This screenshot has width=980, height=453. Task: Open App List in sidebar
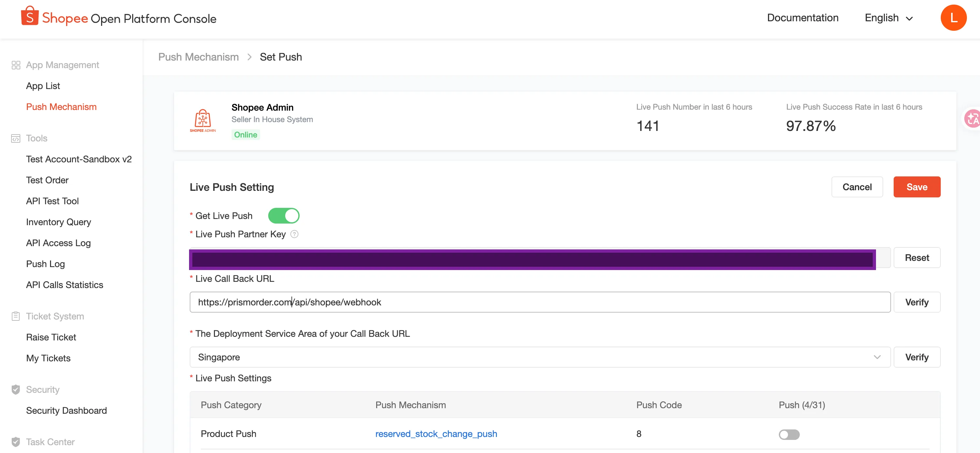[43, 86]
